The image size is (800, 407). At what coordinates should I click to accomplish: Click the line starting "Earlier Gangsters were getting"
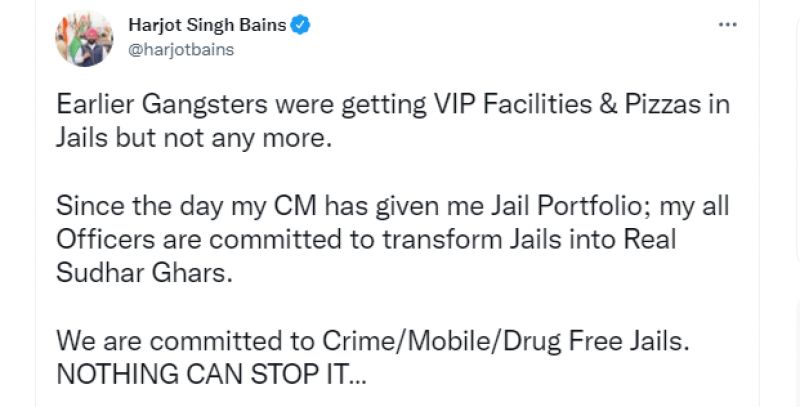click(393, 106)
